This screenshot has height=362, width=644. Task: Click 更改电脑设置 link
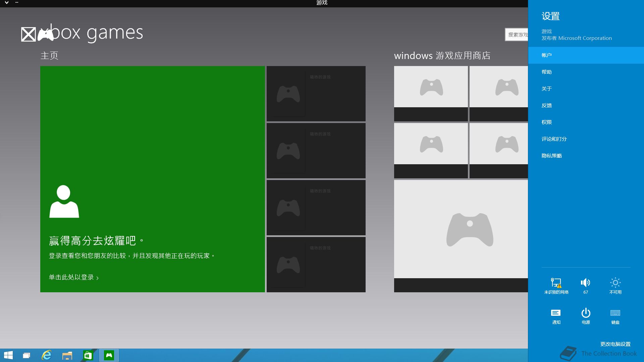click(x=615, y=344)
